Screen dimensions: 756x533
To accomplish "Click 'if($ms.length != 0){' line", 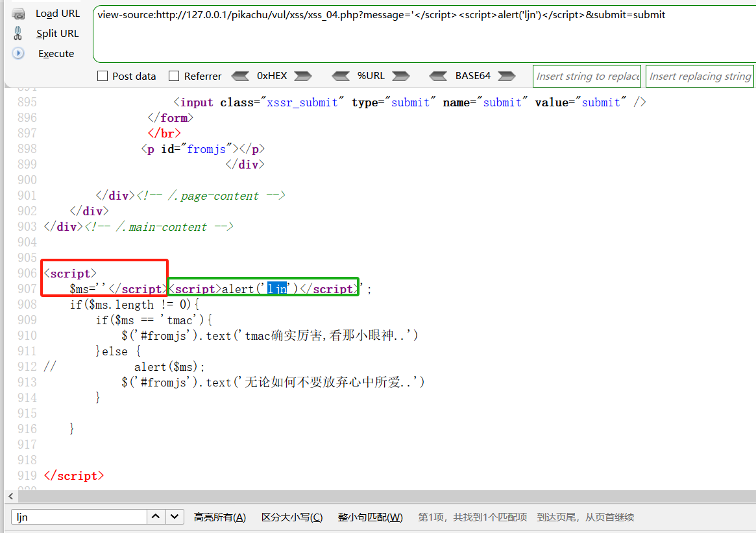I will [134, 305].
